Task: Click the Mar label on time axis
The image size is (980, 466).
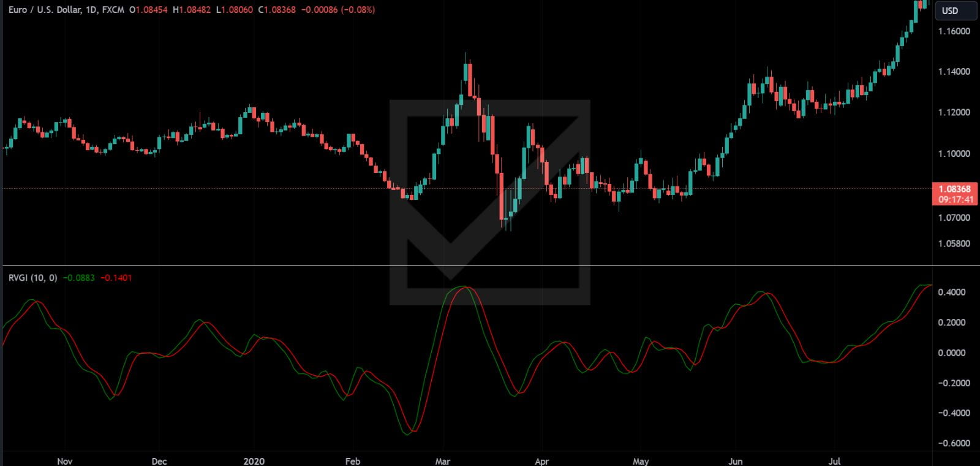Action: point(442,461)
